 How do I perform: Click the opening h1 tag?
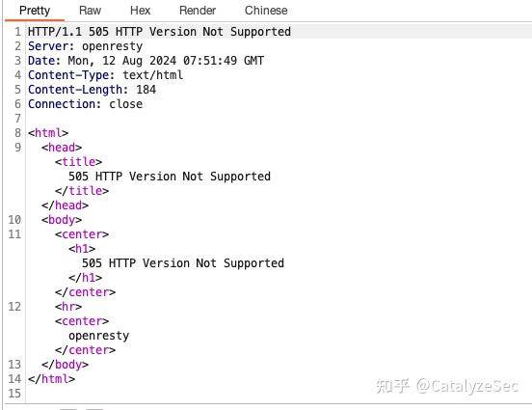tap(82, 249)
